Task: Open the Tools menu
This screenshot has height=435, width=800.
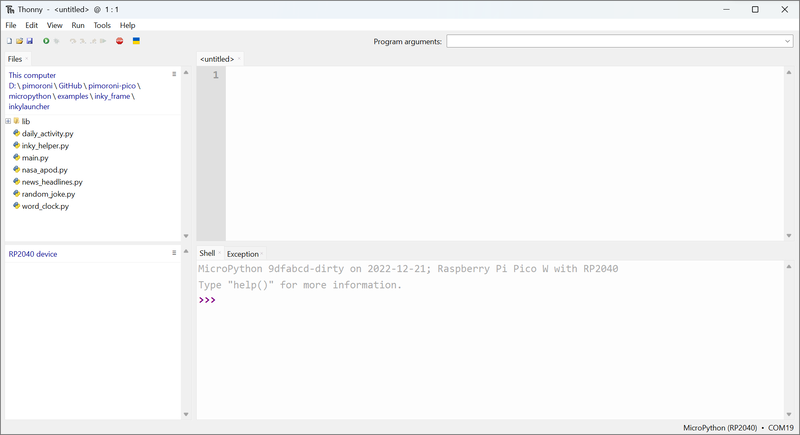Action: pyautogui.click(x=102, y=25)
